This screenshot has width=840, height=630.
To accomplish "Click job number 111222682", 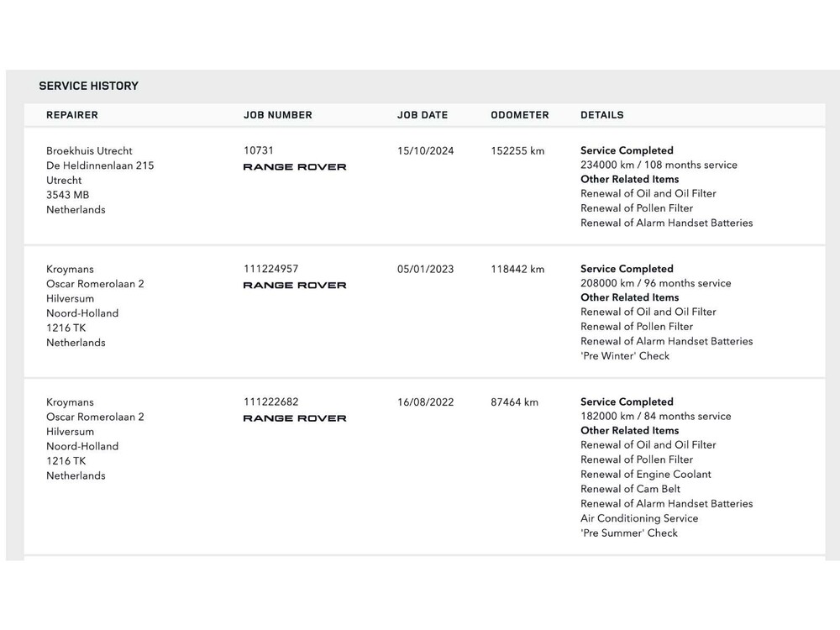I will tap(271, 402).
